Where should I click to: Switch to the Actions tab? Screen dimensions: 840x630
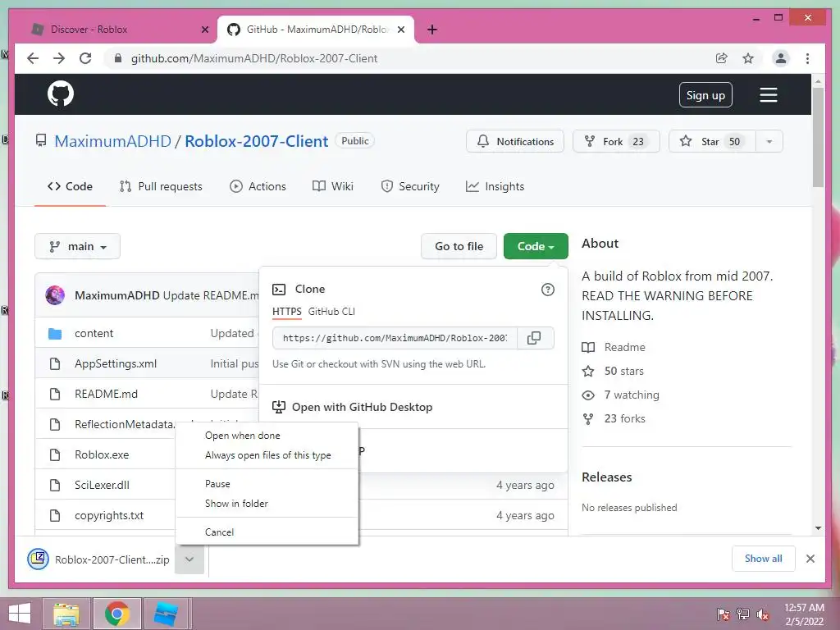pos(258,186)
